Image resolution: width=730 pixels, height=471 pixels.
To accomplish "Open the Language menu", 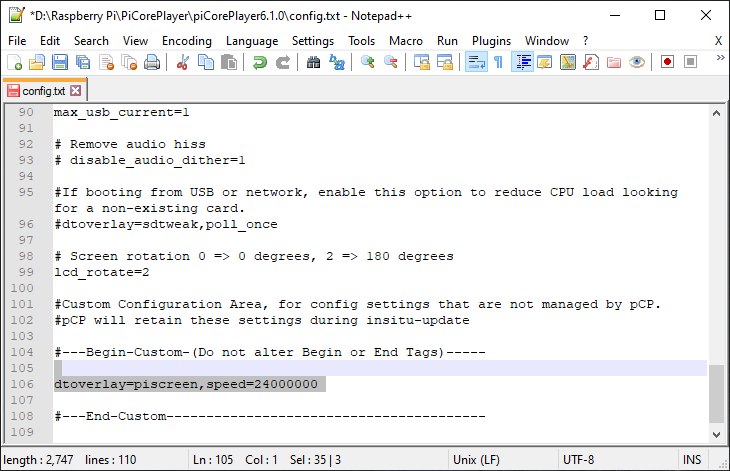I will (x=252, y=41).
